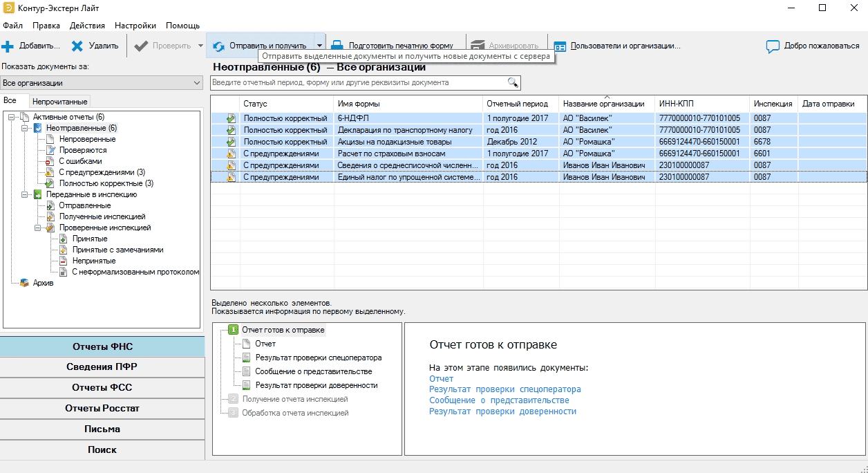Collapse the Неотправленные tree node
The image size is (868, 473).
[24, 128]
